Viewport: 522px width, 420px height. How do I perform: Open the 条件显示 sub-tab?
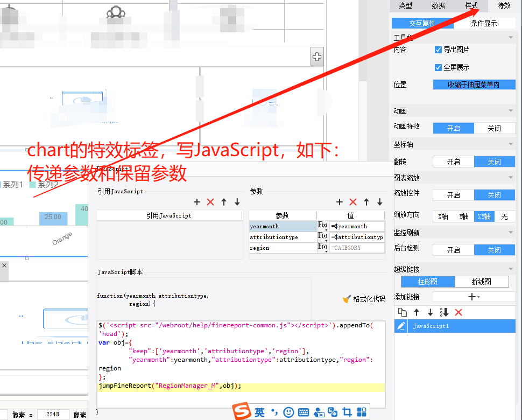(x=484, y=23)
